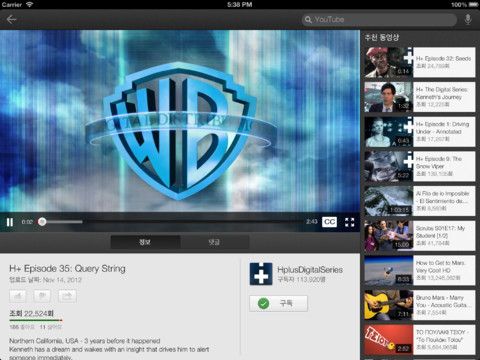
Task: Enter fullscreen video mode
Action: coord(349,222)
